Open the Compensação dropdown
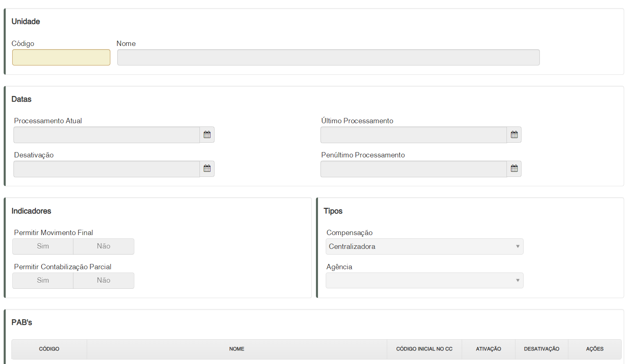 tap(424, 246)
